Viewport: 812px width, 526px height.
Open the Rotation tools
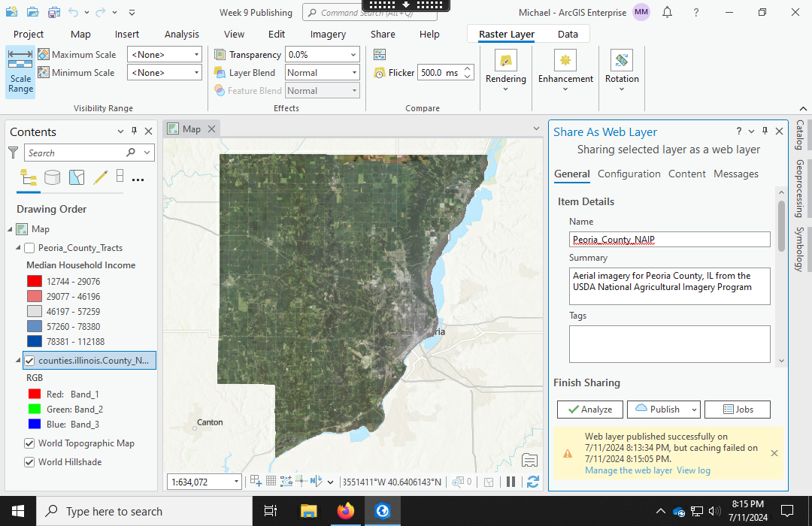622,71
